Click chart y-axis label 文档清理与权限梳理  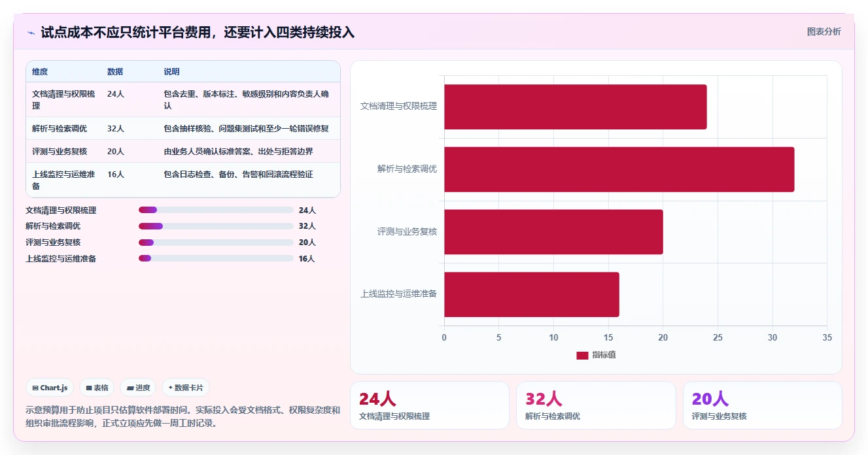click(x=398, y=106)
